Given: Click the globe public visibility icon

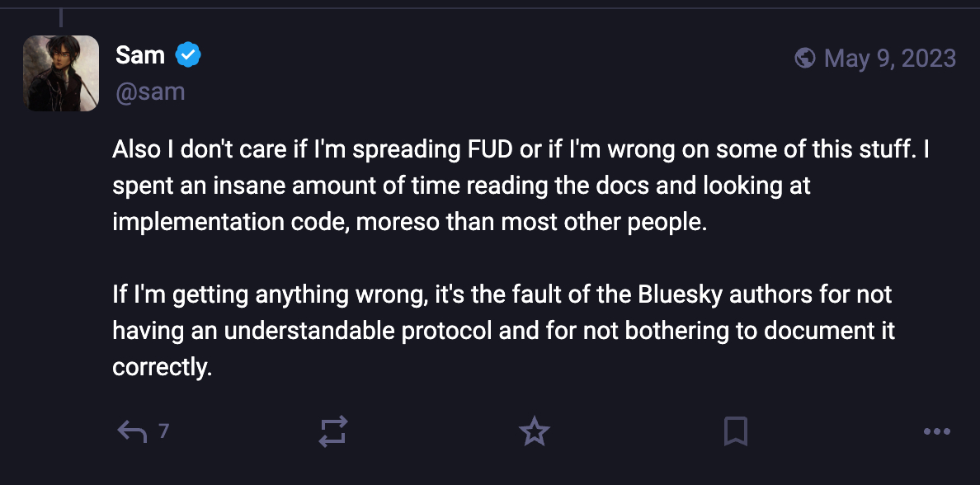Looking at the screenshot, I should pos(805,58).
